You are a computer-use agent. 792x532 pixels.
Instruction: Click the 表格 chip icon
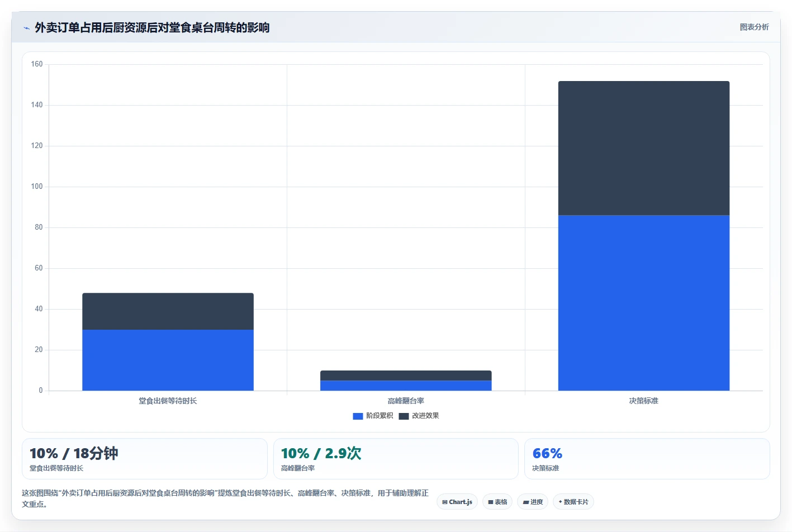pyautogui.click(x=491, y=502)
